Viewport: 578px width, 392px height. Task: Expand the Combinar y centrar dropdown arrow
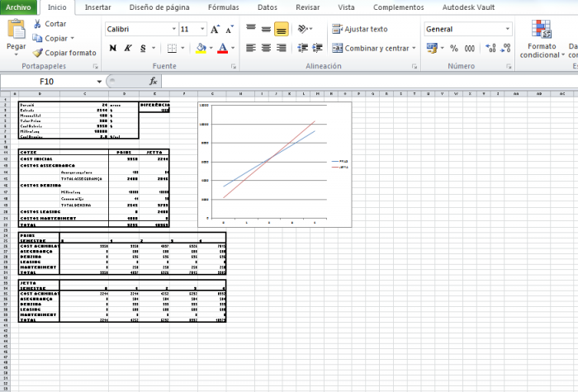click(413, 49)
